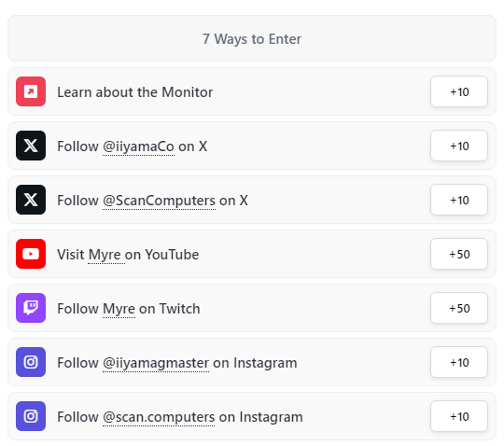
Task: Open the @iiyamagmaster underlined link
Action: click(x=156, y=363)
